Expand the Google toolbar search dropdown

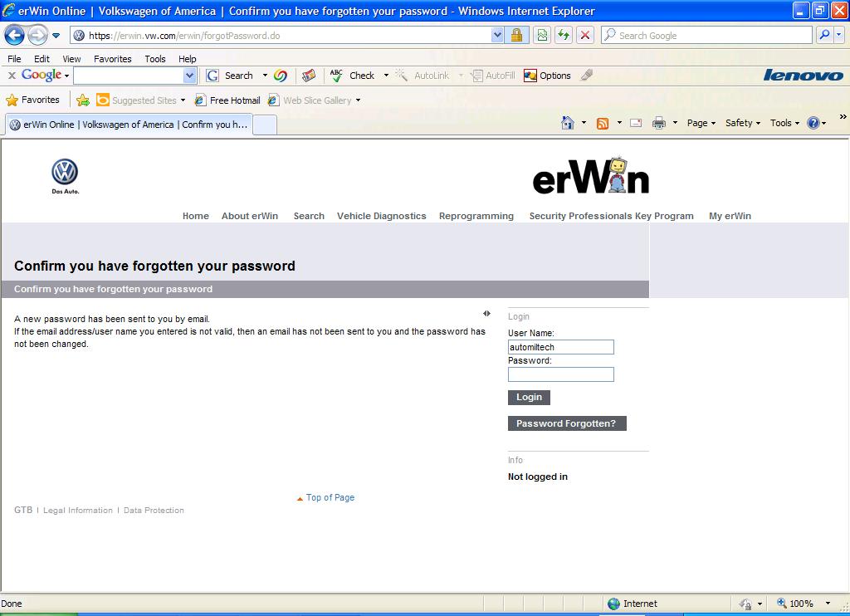click(190, 76)
